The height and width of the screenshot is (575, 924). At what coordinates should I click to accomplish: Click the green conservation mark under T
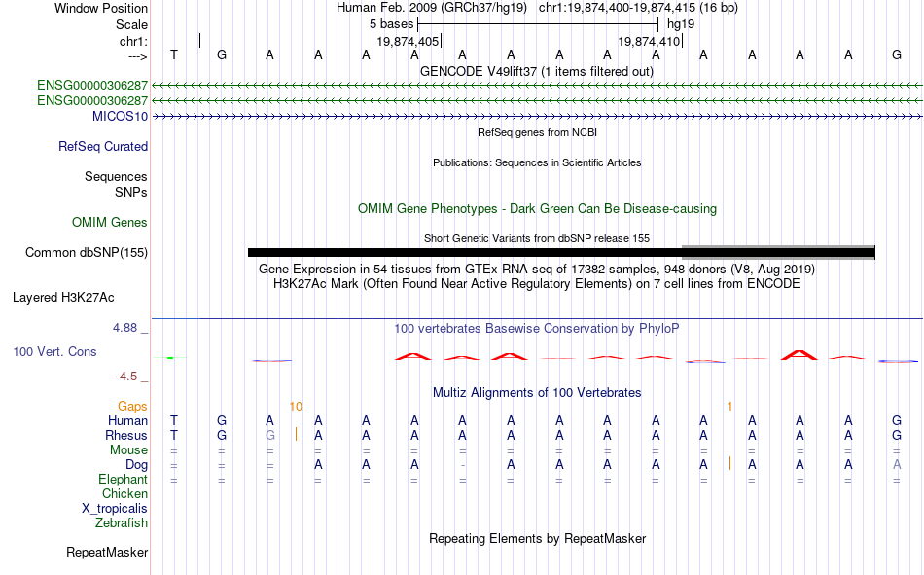(170, 358)
